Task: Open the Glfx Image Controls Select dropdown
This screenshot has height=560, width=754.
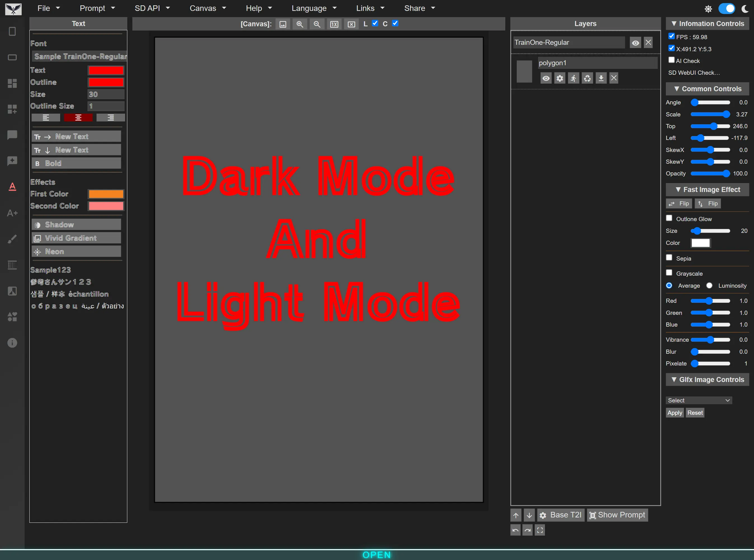Action: [698, 400]
